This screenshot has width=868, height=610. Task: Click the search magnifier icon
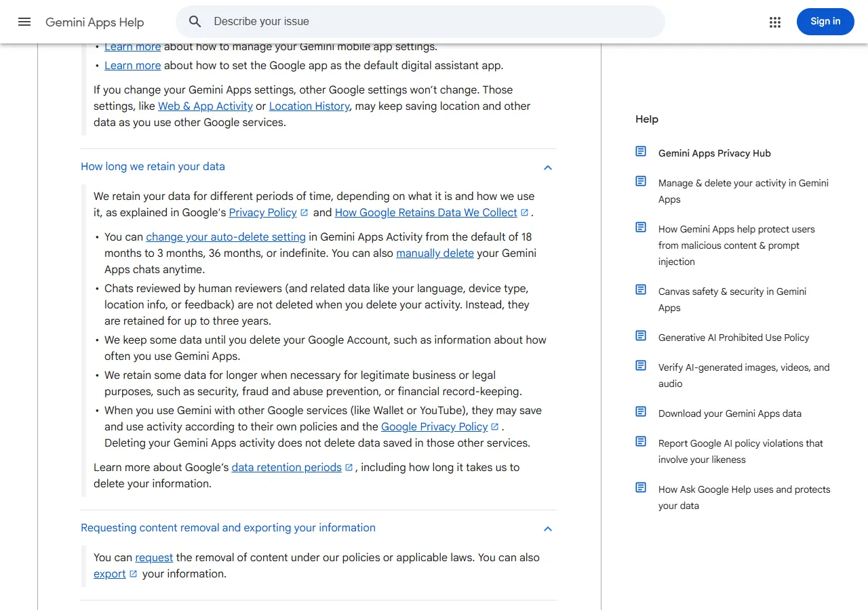[x=195, y=22]
